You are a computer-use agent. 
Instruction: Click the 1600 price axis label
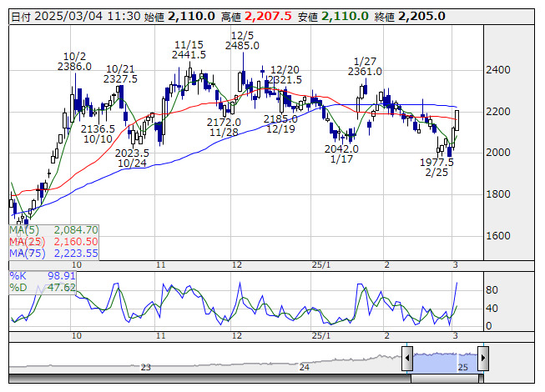498,236
